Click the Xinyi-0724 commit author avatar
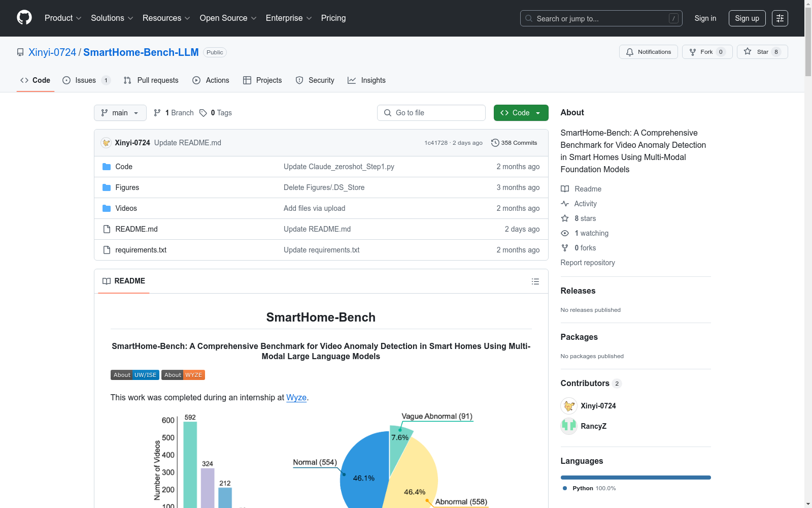 106,143
